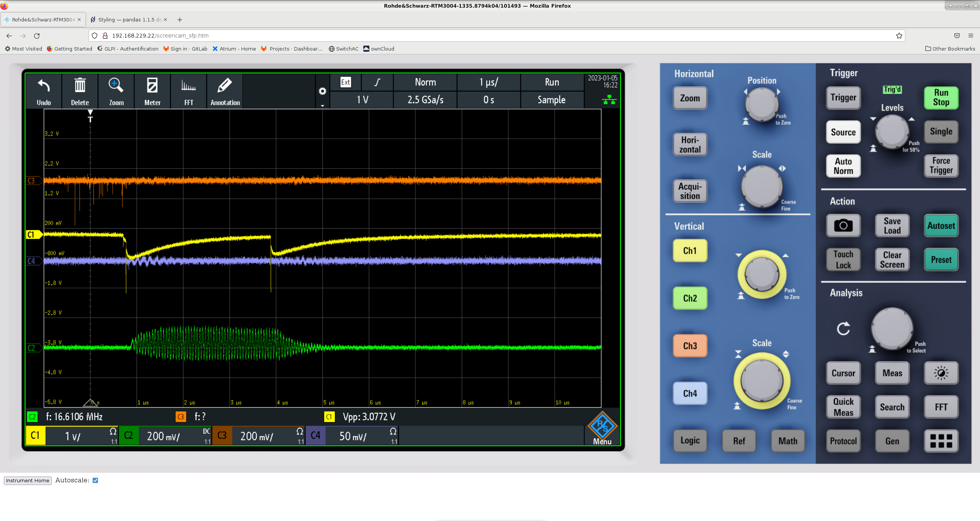Open the GLPI Authentification bookmark
Viewport: 980px width, 521px height.
point(128,49)
